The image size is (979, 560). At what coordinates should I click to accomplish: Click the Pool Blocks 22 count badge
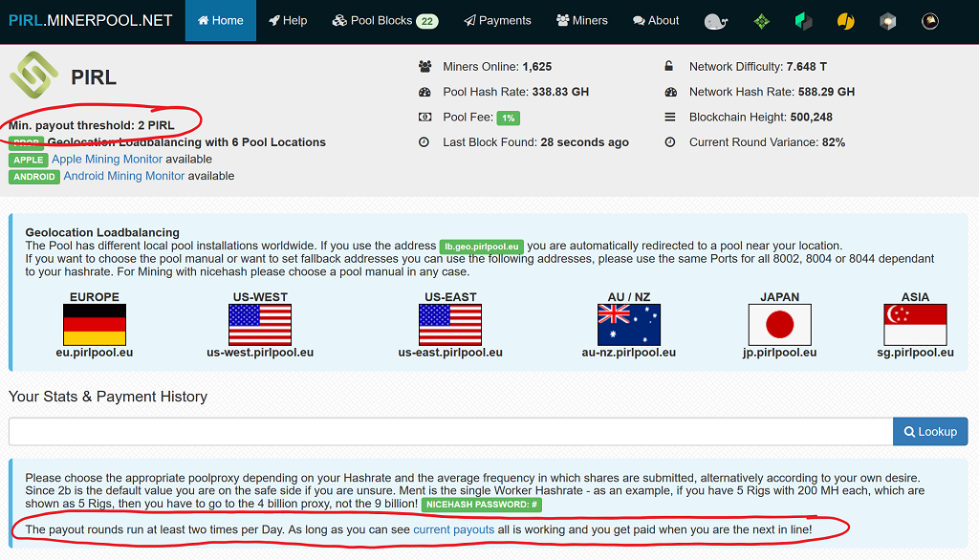point(427,21)
